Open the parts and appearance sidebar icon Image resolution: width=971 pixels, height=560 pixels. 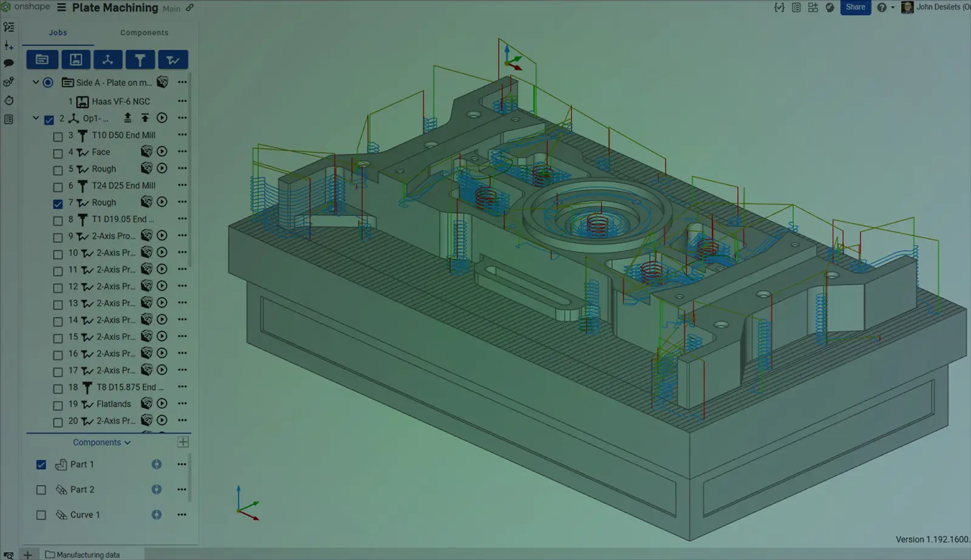[x=8, y=82]
